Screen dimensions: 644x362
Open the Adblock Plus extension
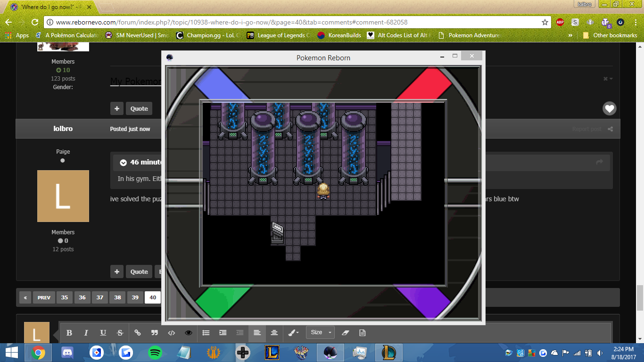(x=560, y=22)
